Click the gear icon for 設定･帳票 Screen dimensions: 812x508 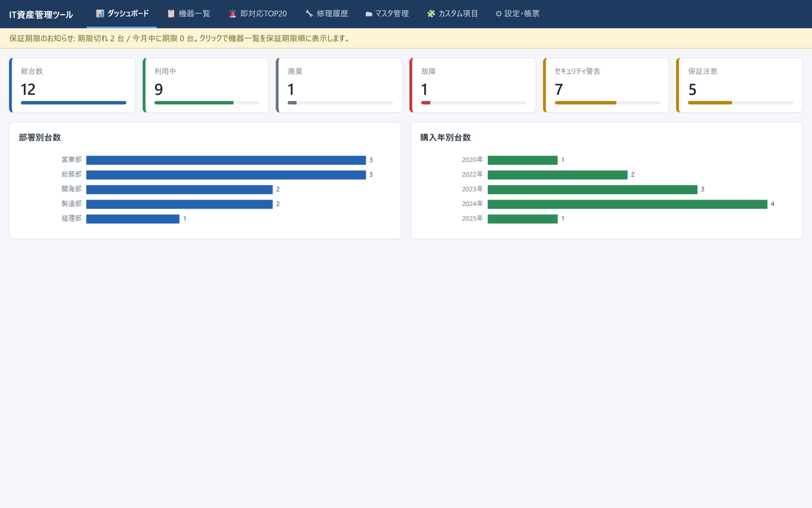pyautogui.click(x=498, y=14)
